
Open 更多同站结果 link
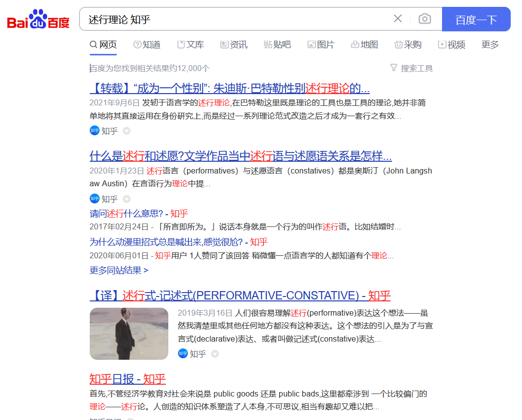pos(119,271)
